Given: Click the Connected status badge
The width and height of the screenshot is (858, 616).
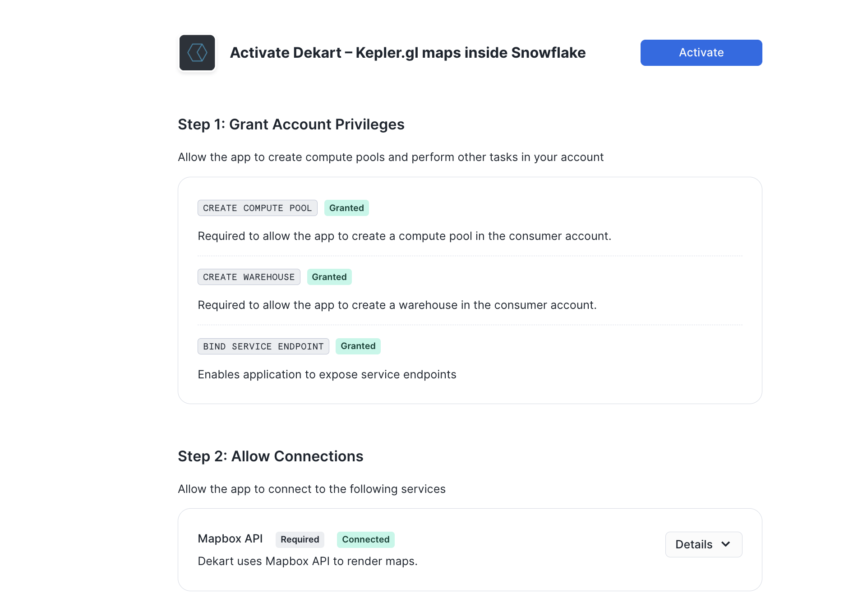Looking at the screenshot, I should pos(365,539).
